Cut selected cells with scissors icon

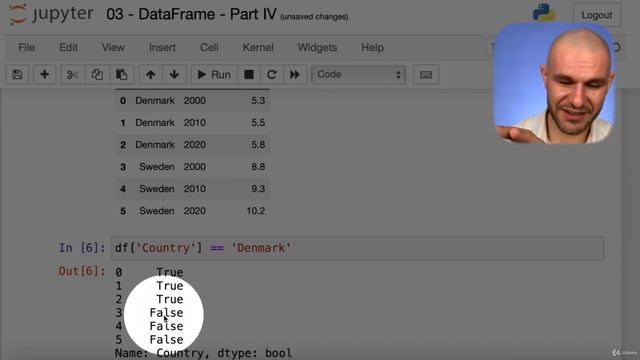pyautogui.click(x=73, y=74)
